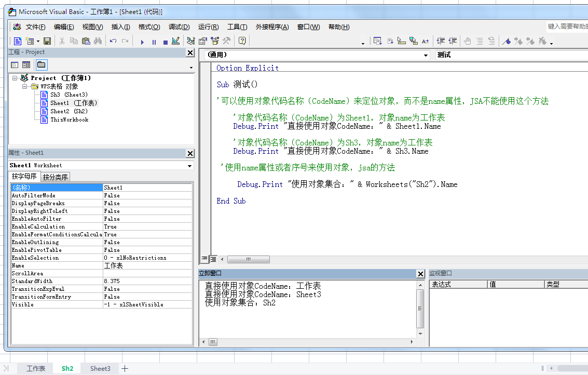Image resolution: width=588 pixels, height=375 pixels.
Task: Click the Outdent icon in edit toolbar
Action: click(453, 41)
